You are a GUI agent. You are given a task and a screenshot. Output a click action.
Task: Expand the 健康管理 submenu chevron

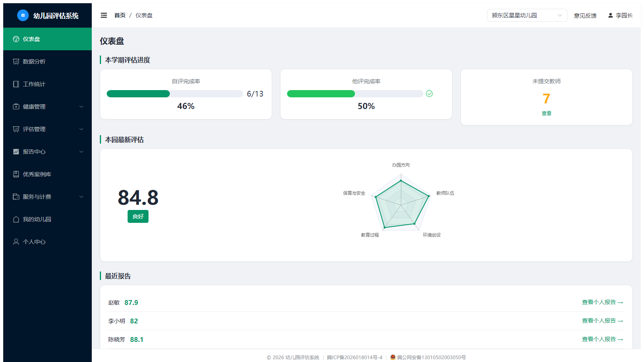click(81, 107)
